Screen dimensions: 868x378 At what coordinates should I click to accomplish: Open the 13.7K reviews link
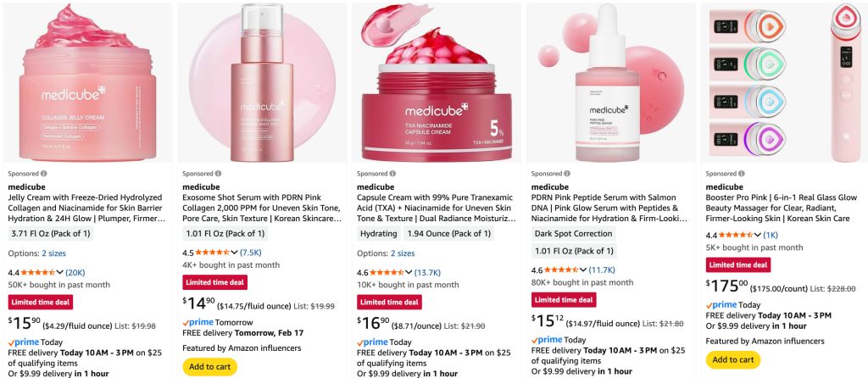427,272
